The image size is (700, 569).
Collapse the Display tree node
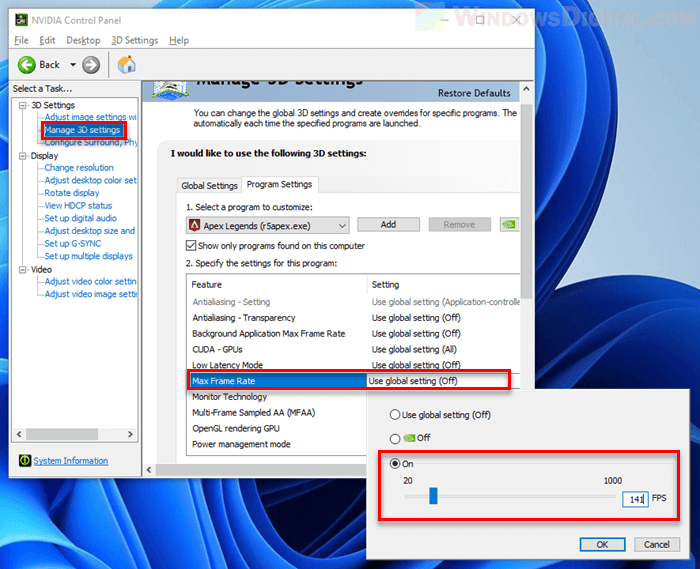point(22,156)
